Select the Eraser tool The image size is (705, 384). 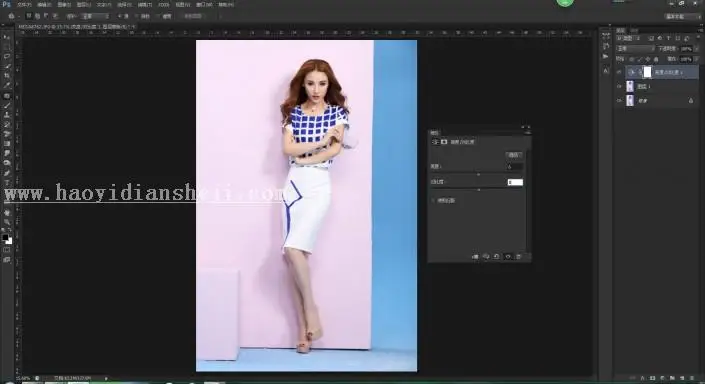[7, 134]
